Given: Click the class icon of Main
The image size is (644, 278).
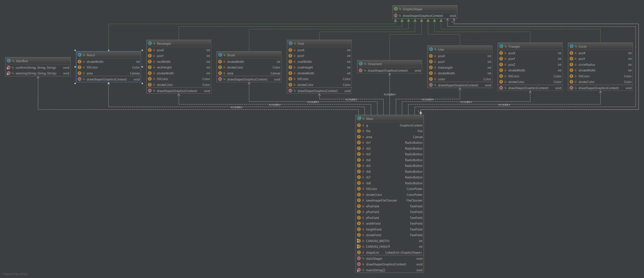Looking at the screenshot, I should point(359,119).
